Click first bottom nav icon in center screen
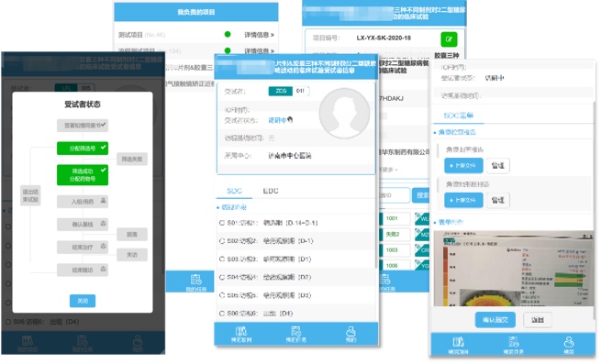 pyautogui.click(x=241, y=334)
